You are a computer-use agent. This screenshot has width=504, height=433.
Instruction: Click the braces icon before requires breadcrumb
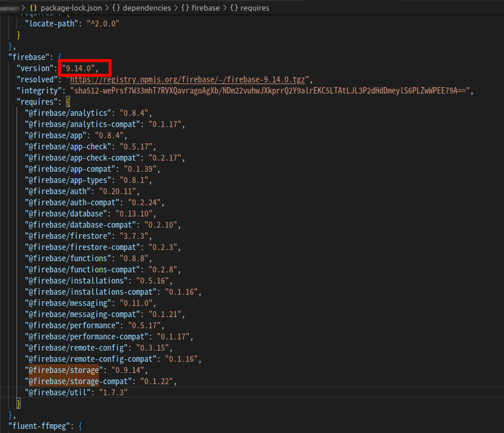tap(234, 8)
